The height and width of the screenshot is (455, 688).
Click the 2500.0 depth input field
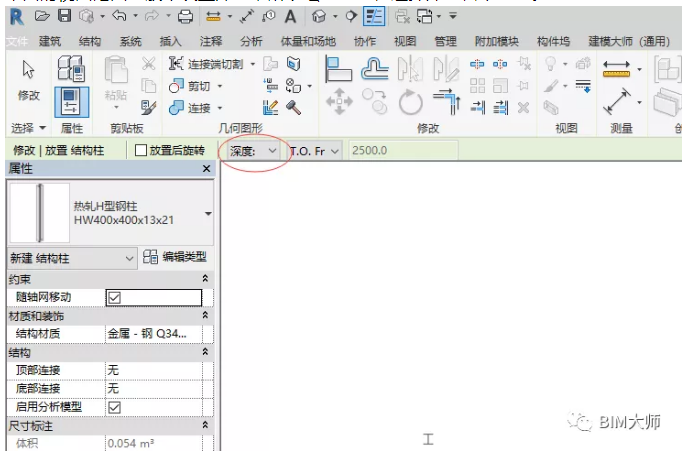403,150
